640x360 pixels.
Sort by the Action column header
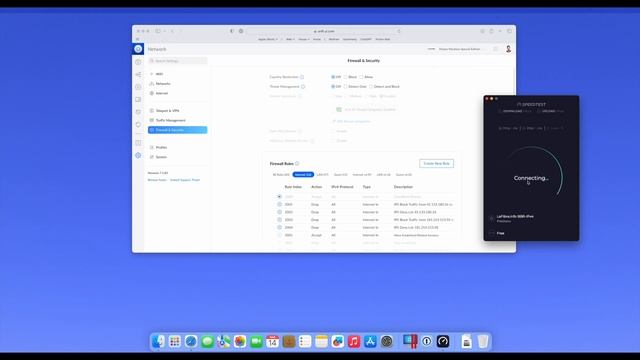(316, 187)
